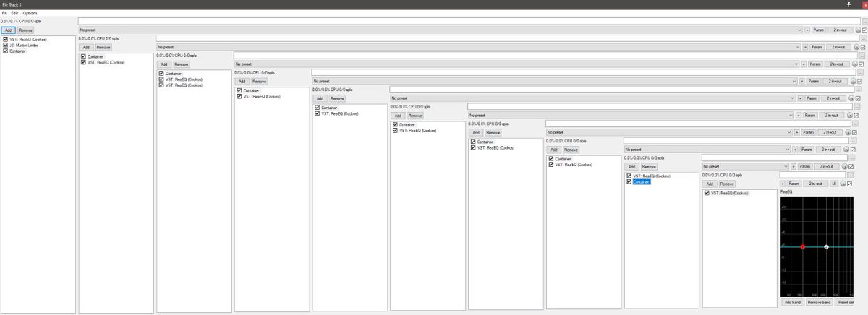
Task: Toggle the checkbox of the highlighted Container
Action: tap(629, 181)
